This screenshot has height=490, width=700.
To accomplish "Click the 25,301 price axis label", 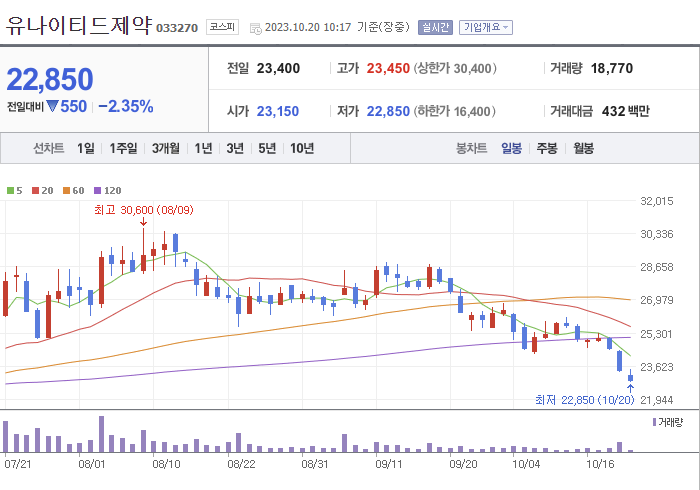I will (x=656, y=334).
